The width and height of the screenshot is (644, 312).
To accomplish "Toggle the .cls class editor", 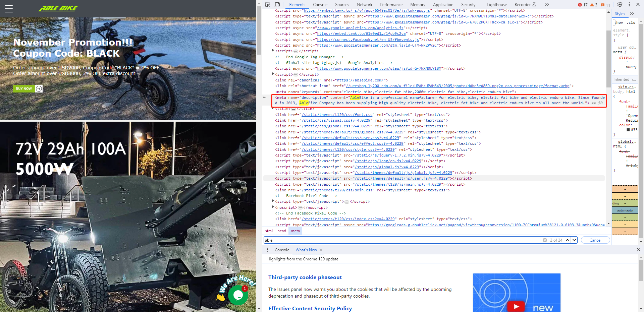I will coord(632,22).
